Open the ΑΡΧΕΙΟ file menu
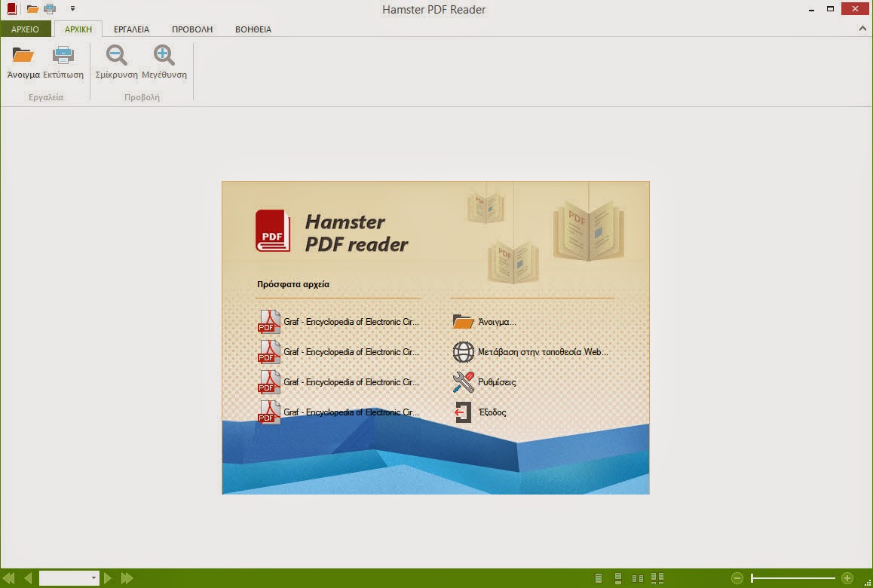 point(26,29)
